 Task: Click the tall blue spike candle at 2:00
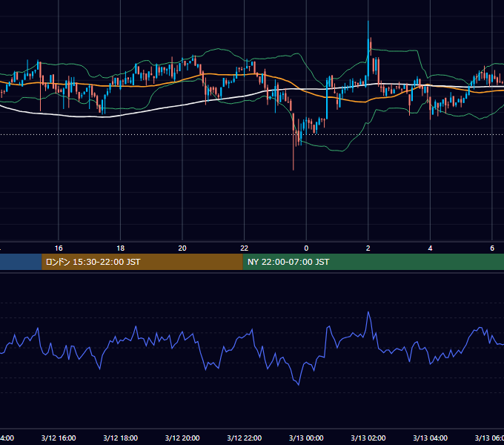(368, 51)
